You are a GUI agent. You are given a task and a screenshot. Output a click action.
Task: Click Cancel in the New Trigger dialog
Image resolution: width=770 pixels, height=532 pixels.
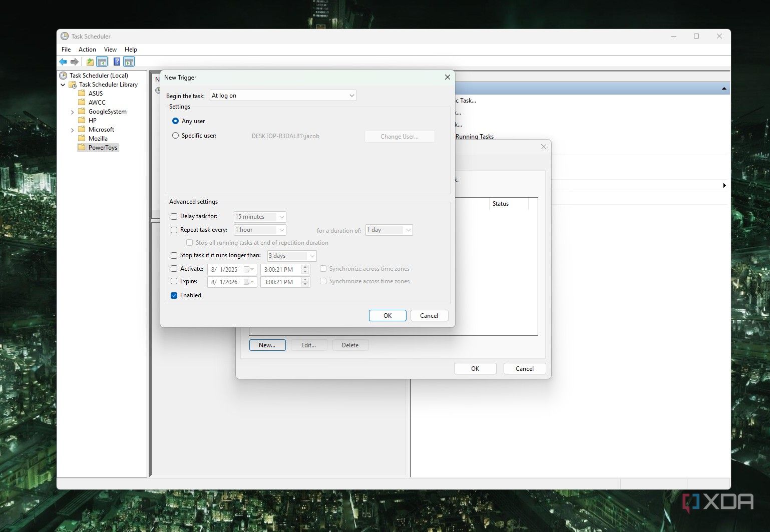tap(429, 316)
